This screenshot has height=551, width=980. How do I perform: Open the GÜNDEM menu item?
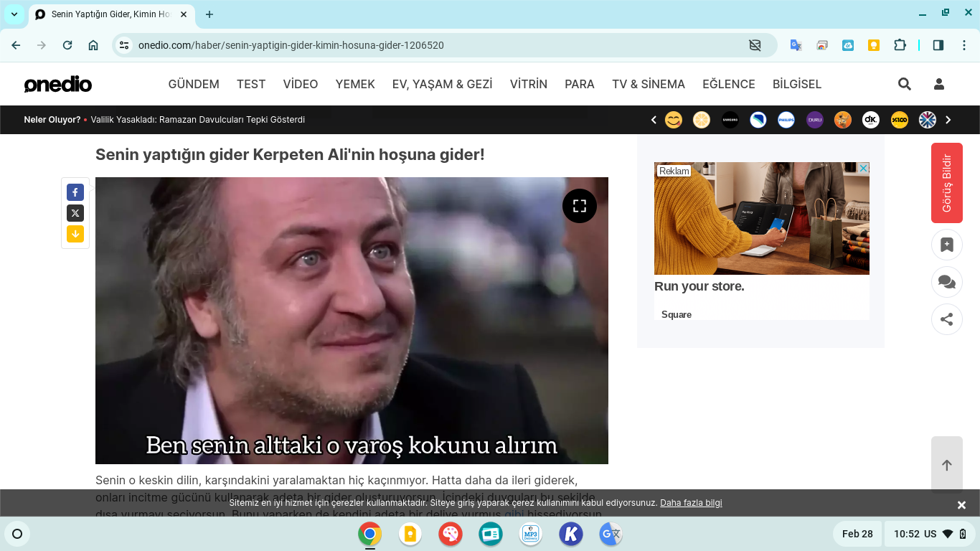pos(194,84)
